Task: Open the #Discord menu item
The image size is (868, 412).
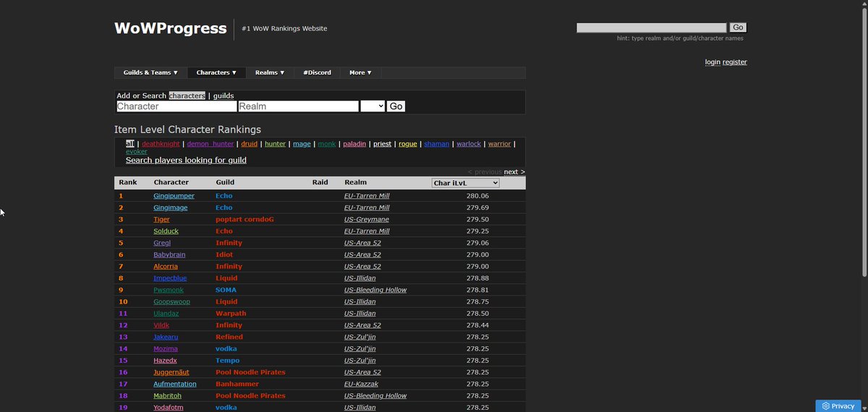Action: (317, 72)
